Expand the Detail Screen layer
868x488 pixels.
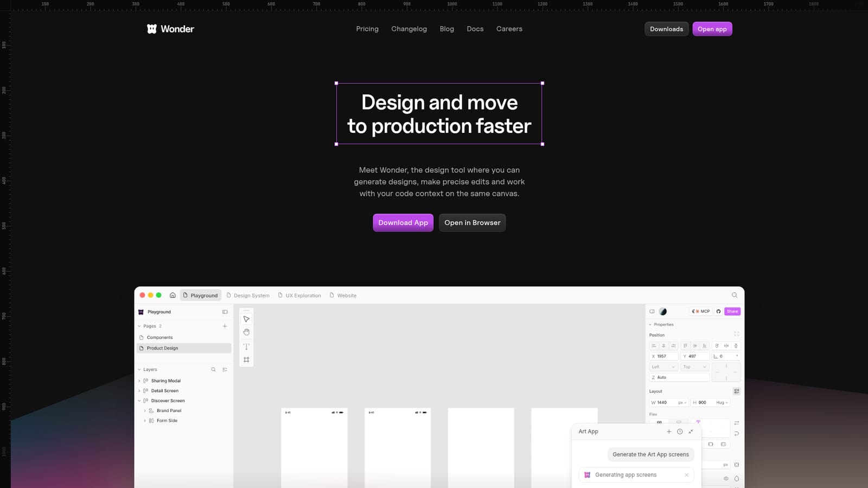pyautogui.click(x=139, y=391)
